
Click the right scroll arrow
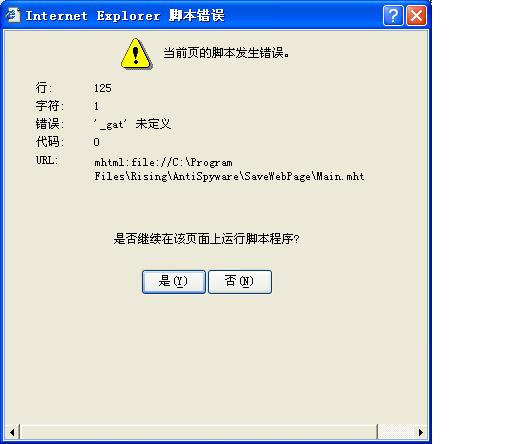pyautogui.click(x=421, y=432)
